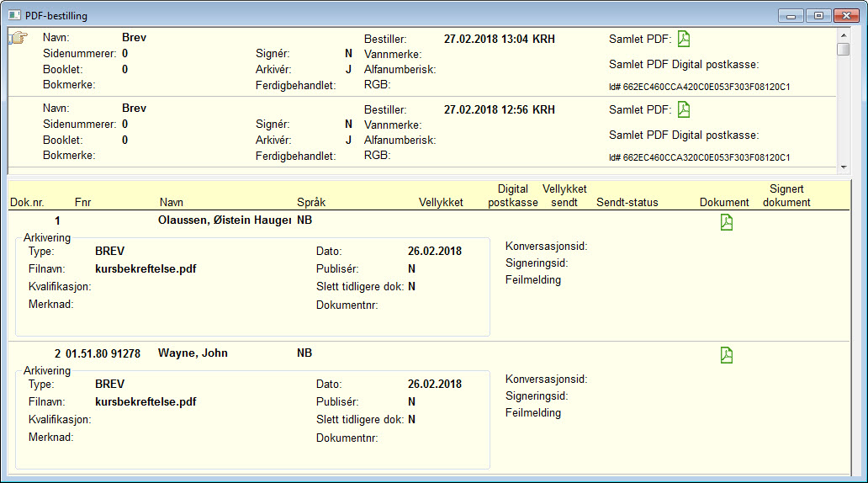The height and width of the screenshot is (483, 868).
Task: Click Filnavn kursbekreftelse.pdf for document 1
Action: tap(146, 268)
